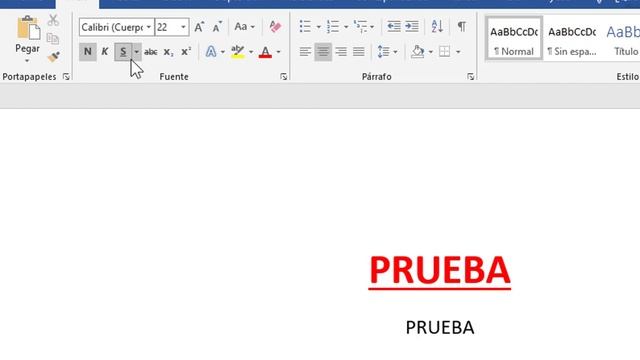Open the underline style dropdown arrow
The height and width of the screenshot is (360, 640).
pos(137,52)
